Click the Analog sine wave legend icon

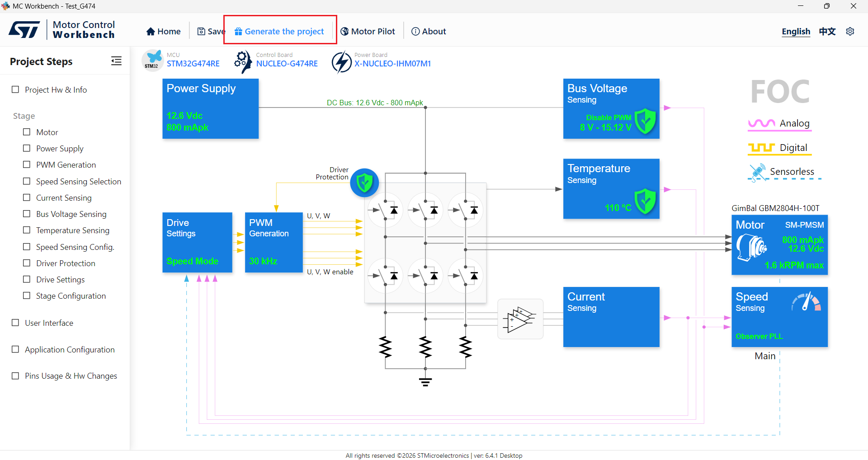[762, 123]
